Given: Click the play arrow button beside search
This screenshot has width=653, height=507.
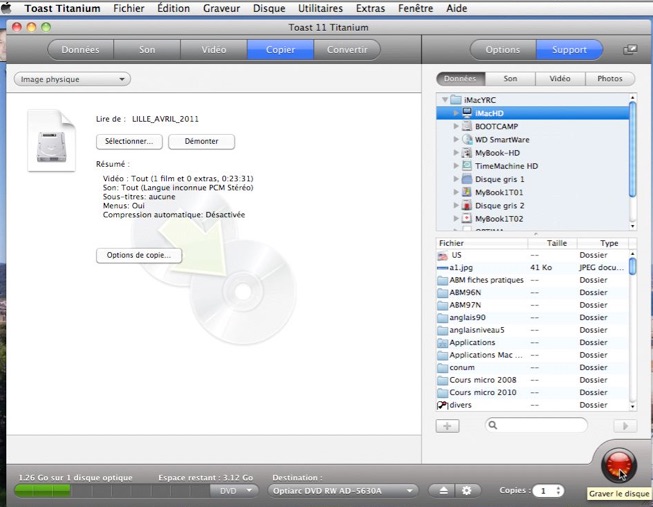Looking at the screenshot, I should click(x=625, y=426).
